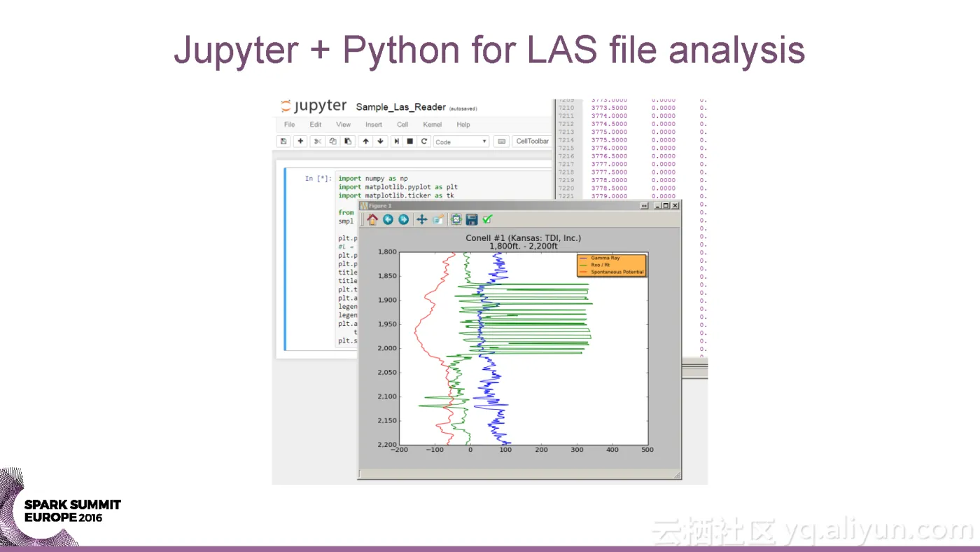Open the View menu
980x552 pixels.
(343, 125)
